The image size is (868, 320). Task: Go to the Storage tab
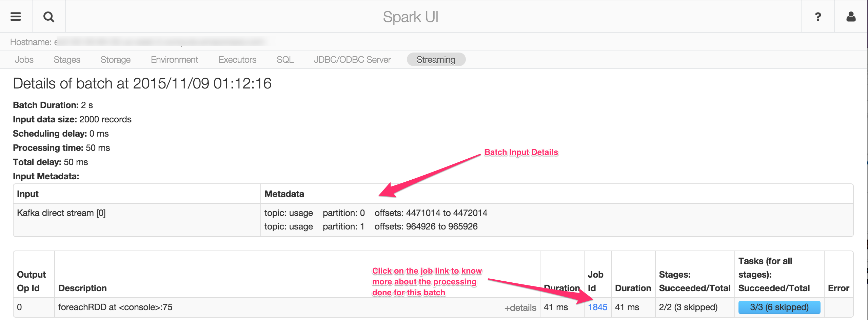click(115, 60)
